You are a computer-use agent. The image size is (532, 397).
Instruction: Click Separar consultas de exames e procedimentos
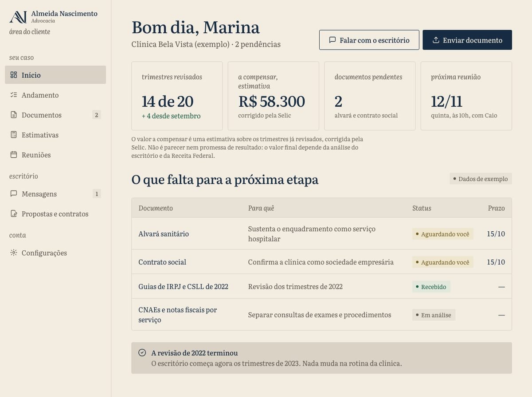(x=320, y=315)
